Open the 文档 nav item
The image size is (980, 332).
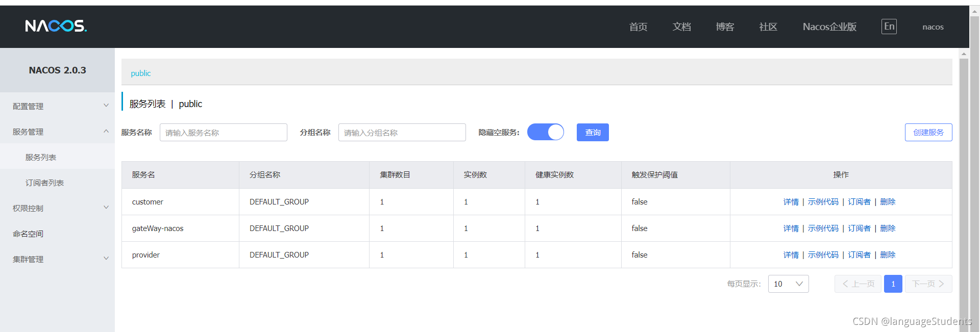681,27
